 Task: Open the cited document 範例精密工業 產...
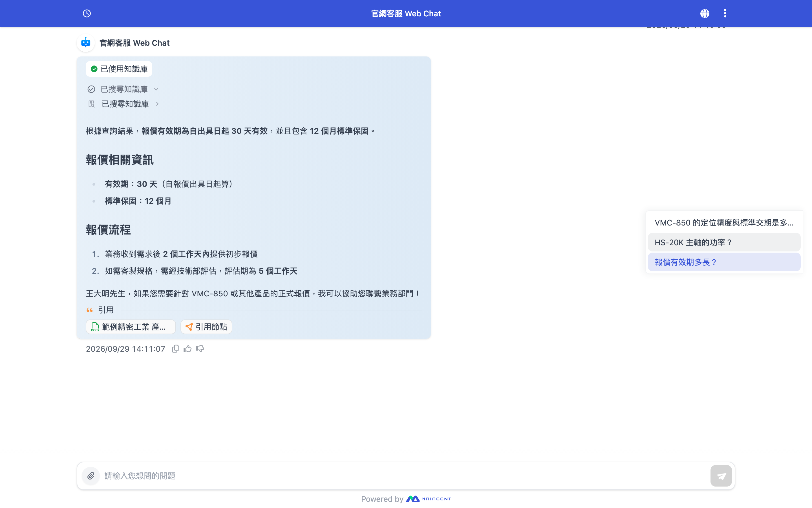131,327
